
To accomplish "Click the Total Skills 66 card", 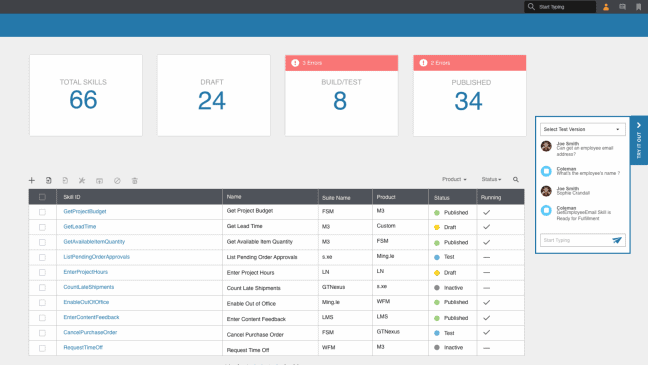I will pos(86,95).
